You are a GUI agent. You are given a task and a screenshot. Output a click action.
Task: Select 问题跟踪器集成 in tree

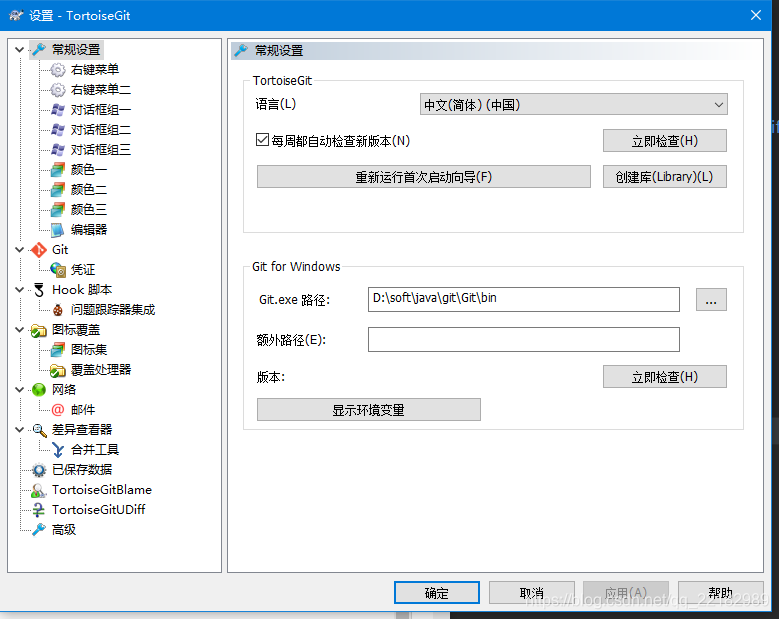pyautogui.click(x=113, y=310)
